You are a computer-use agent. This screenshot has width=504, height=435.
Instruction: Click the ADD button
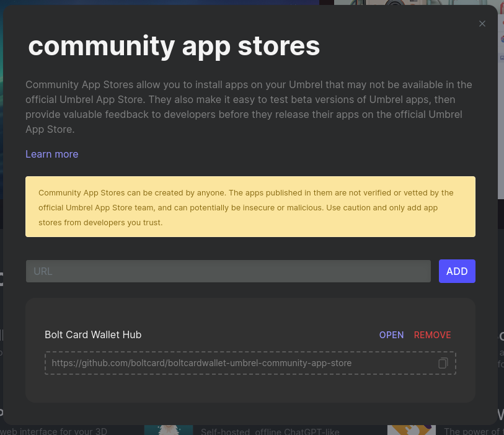tap(457, 271)
